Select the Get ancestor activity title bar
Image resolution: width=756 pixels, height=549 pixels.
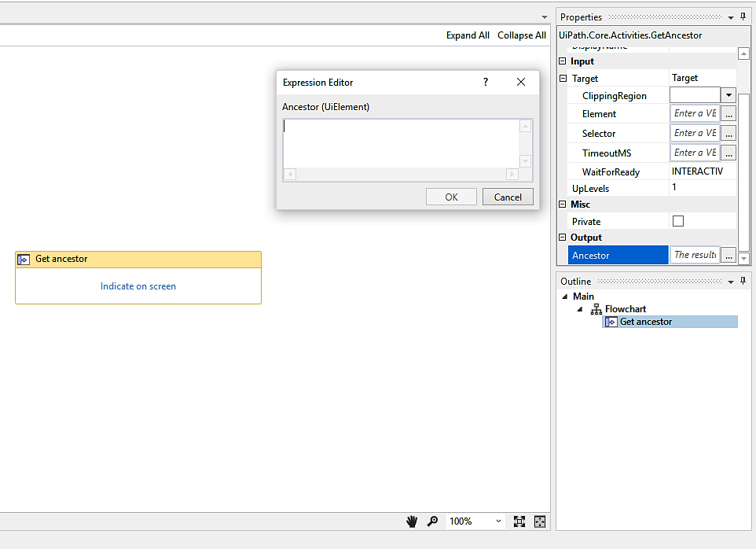[x=138, y=259]
